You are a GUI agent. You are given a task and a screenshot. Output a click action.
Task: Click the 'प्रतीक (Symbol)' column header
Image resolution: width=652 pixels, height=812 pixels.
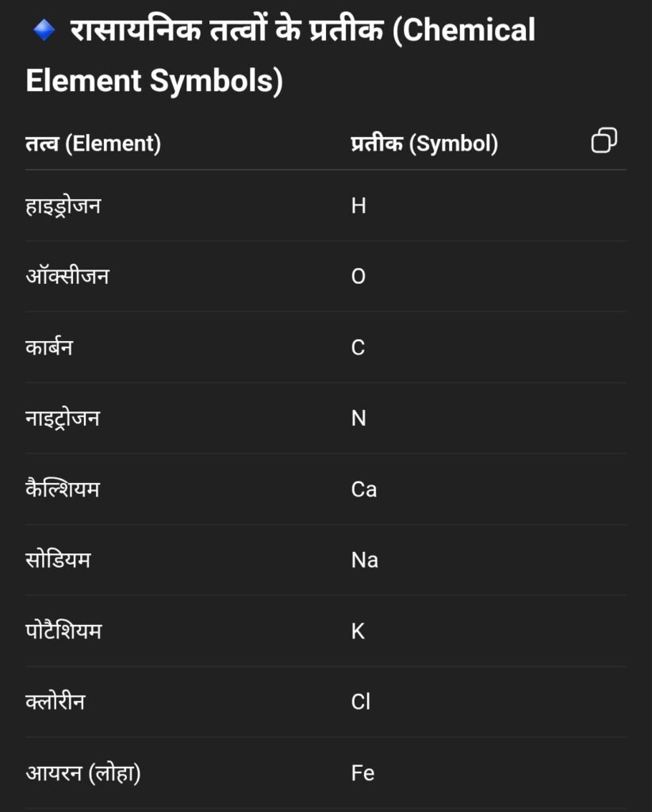[x=424, y=144]
